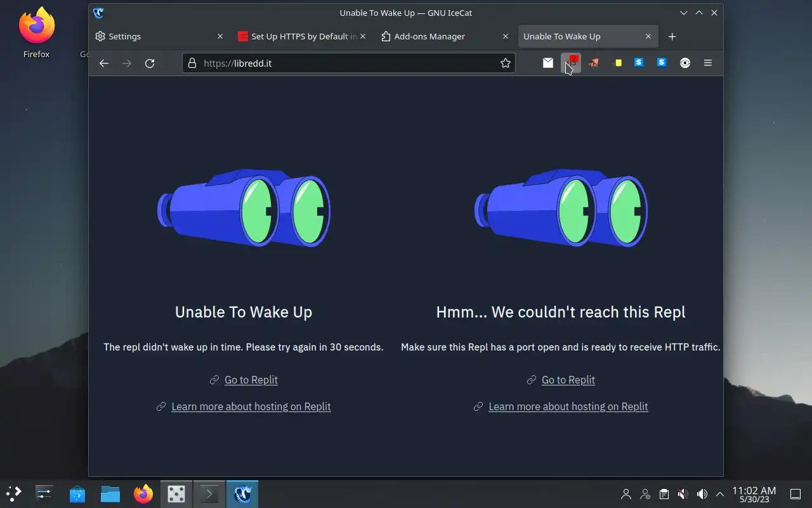Reload the libredd.it page

(150, 63)
